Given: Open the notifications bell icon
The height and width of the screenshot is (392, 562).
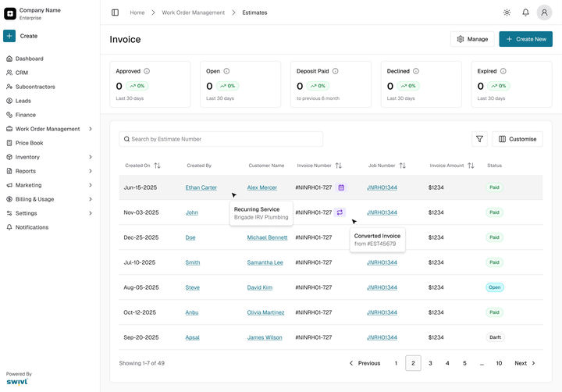Looking at the screenshot, I should [525, 12].
